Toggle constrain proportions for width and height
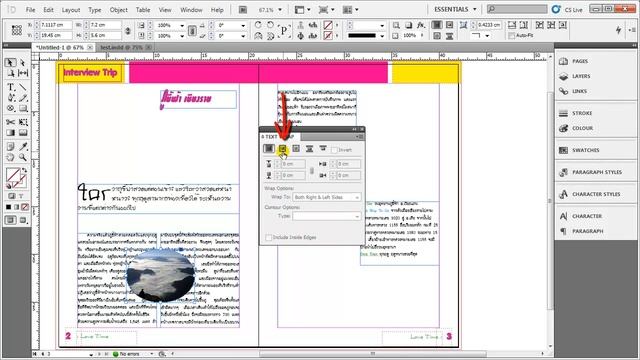This screenshot has height=360, width=640. [128, 30]
